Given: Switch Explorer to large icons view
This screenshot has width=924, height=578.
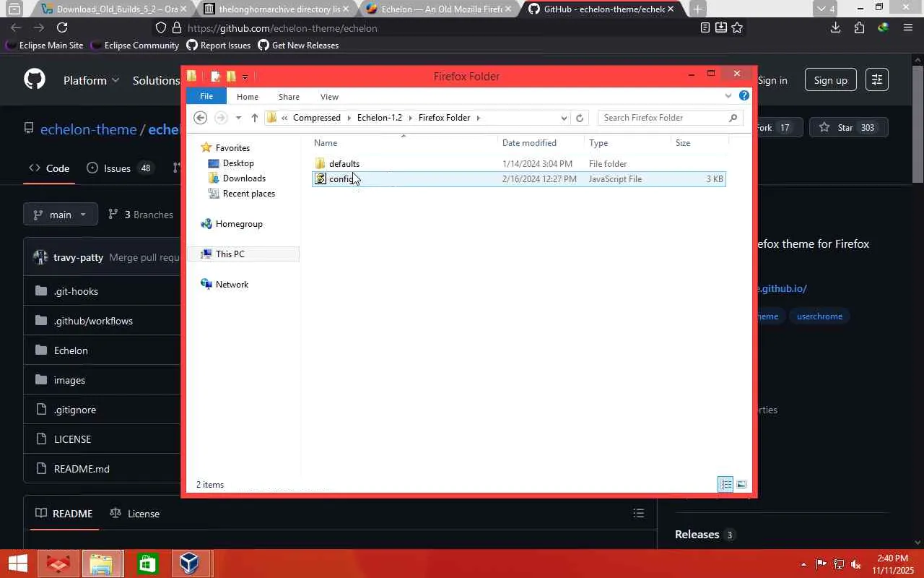Looking at the screenshot, I should pos(741,484).
